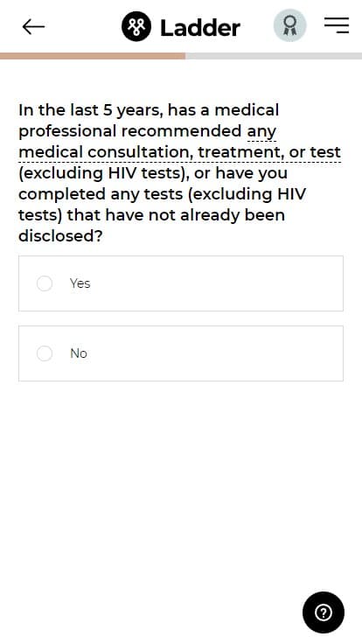Select the Yes radio button
The height and width of the screenshot is (644, 362).
pyautogui.click(x=45, y=283)
